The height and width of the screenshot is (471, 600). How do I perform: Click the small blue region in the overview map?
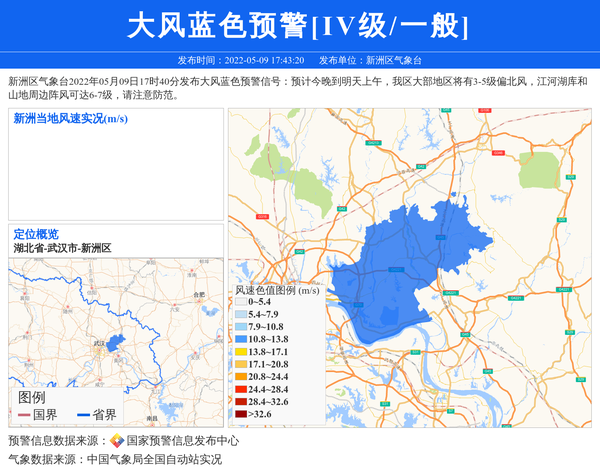click(x=116, y=343)
